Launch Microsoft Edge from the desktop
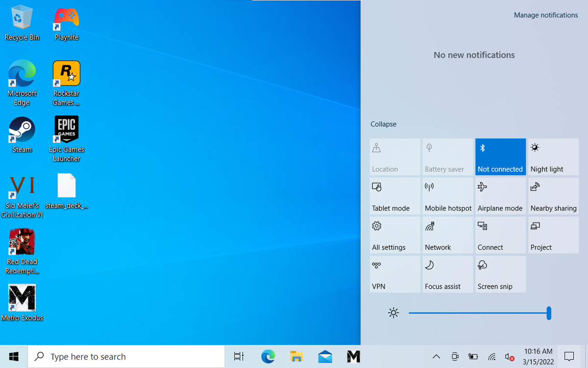Screen dimensions: 588x368 point(22,72)
